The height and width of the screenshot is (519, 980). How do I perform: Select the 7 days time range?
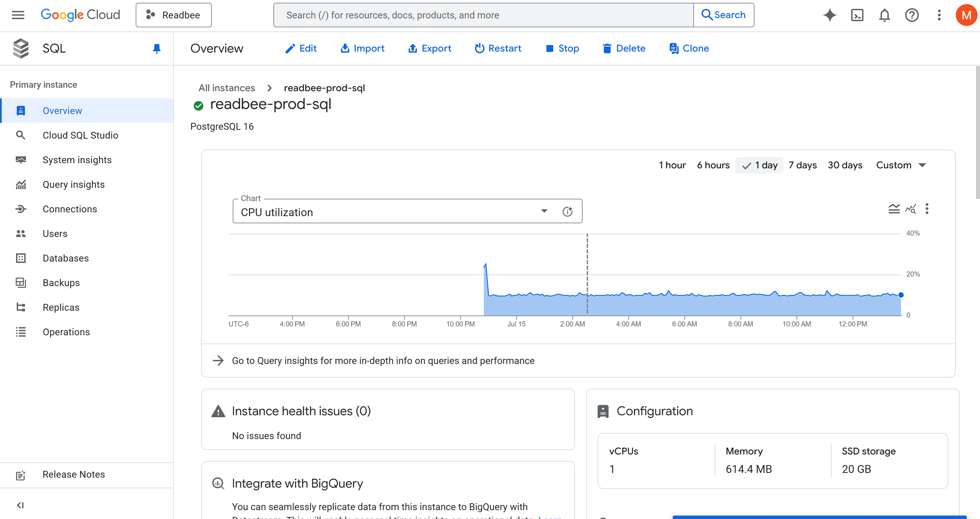(803, 165)
